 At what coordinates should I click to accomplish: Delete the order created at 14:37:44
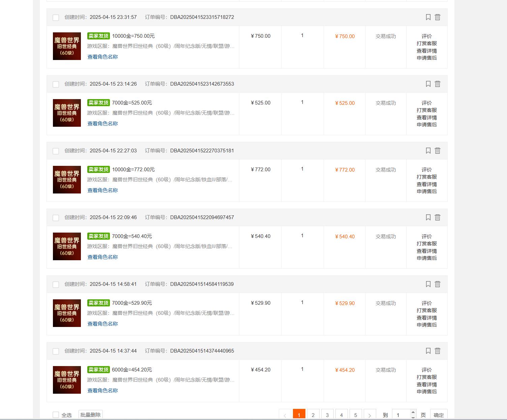click(x=438, y=351)
